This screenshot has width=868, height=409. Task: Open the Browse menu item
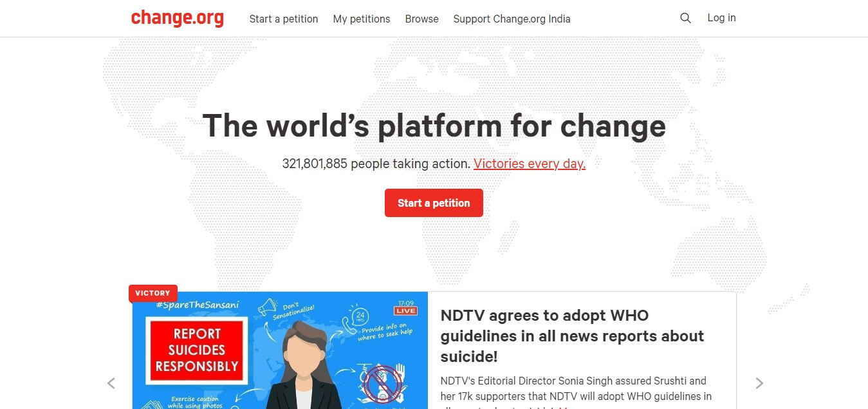tap(422, 19)
